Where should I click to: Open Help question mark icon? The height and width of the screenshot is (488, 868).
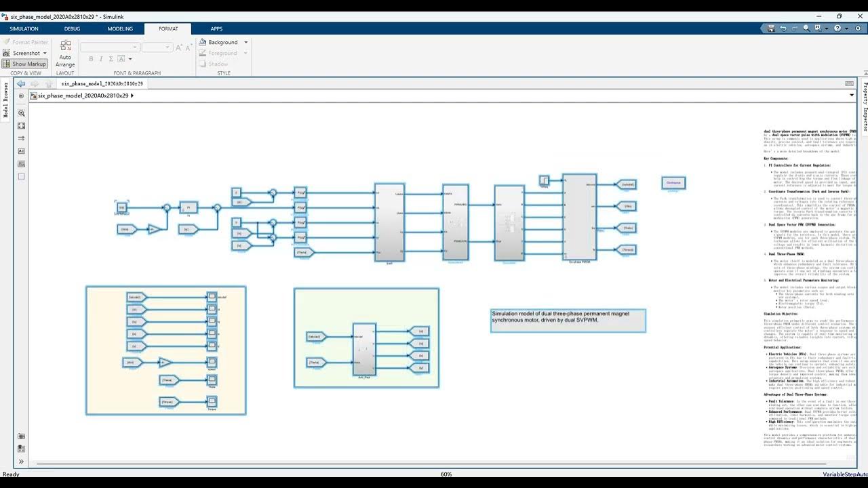(837, 28)
